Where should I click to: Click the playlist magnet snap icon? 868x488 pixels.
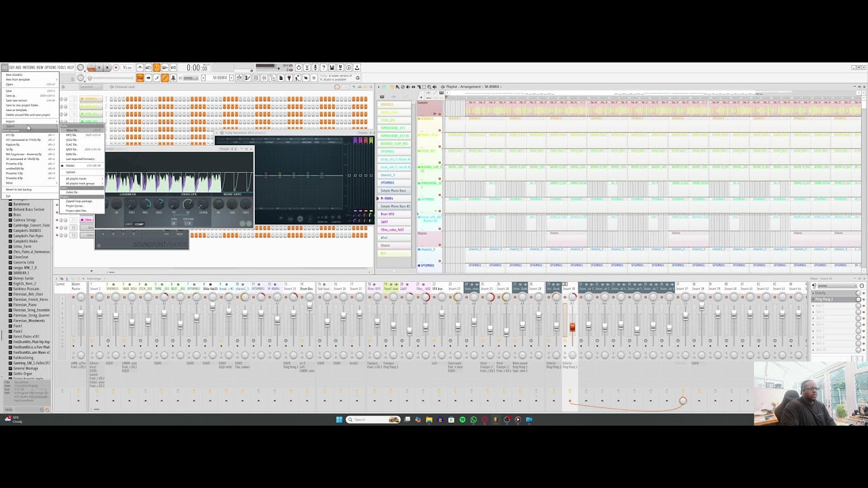[384, 87]
